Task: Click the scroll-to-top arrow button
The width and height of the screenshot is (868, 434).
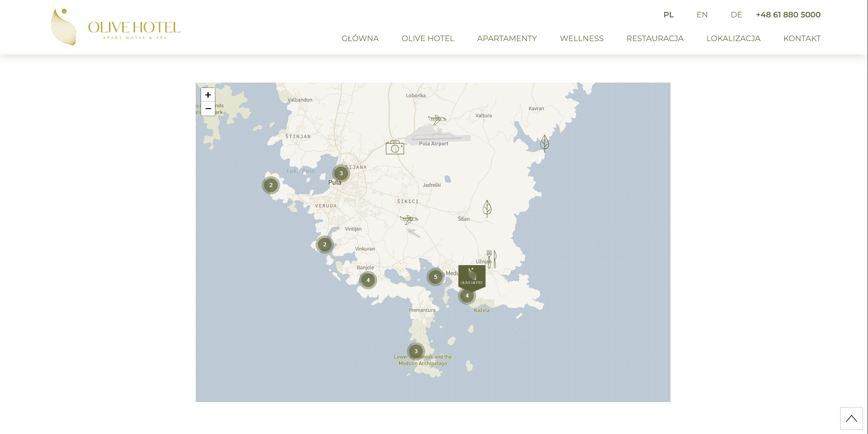Action: 852,418
